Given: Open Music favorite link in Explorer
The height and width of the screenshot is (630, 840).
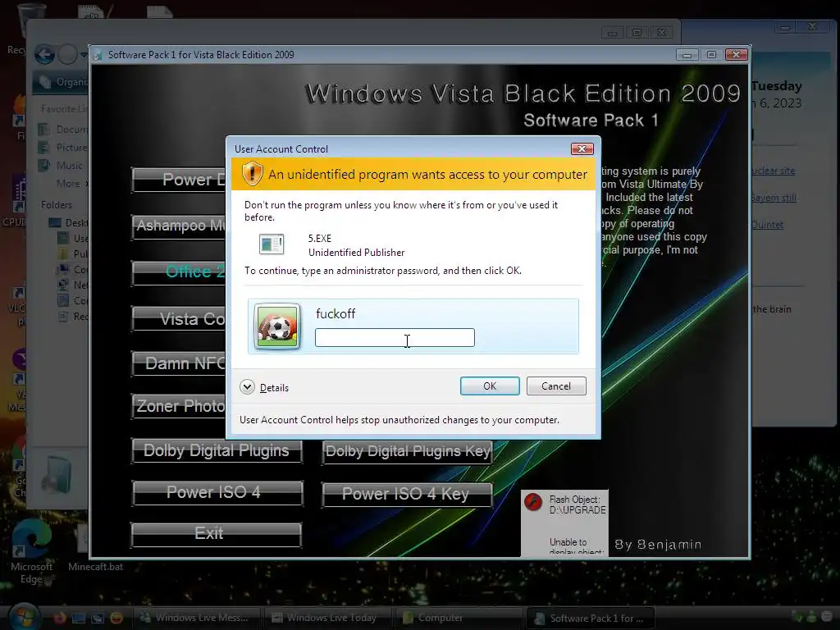Looking at the screenshot, I should tap(60, 166).
